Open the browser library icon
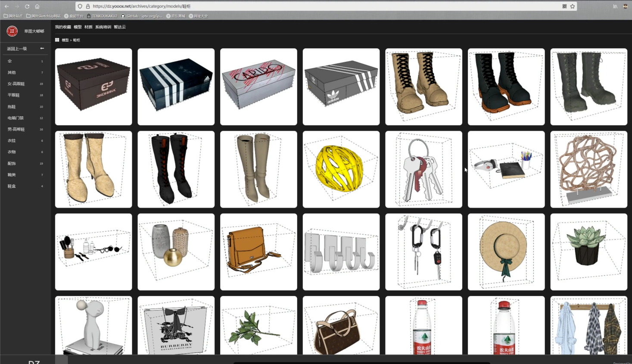The image size is (632, 364). [615, 6]
